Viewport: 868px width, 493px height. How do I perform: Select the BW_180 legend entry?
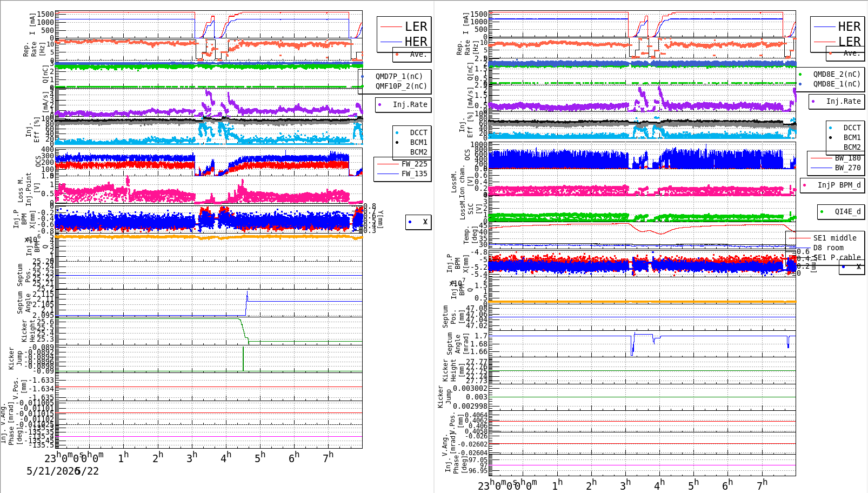click(x=847, y=158)
